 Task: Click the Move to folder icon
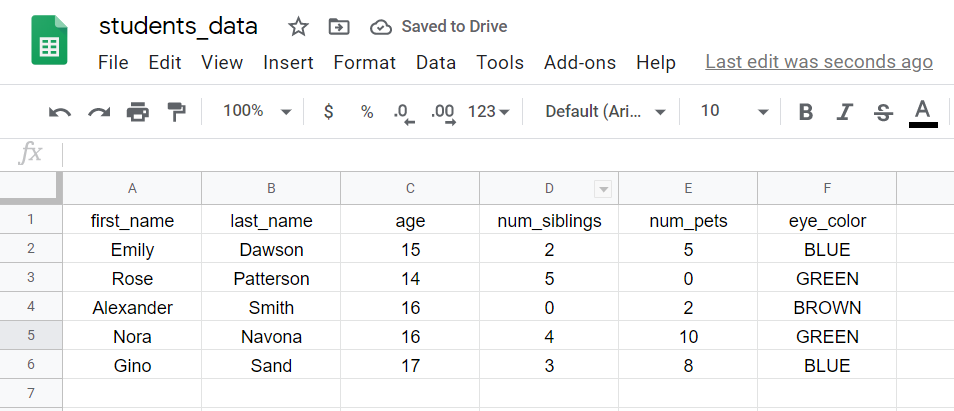click(x=339, y=27)
